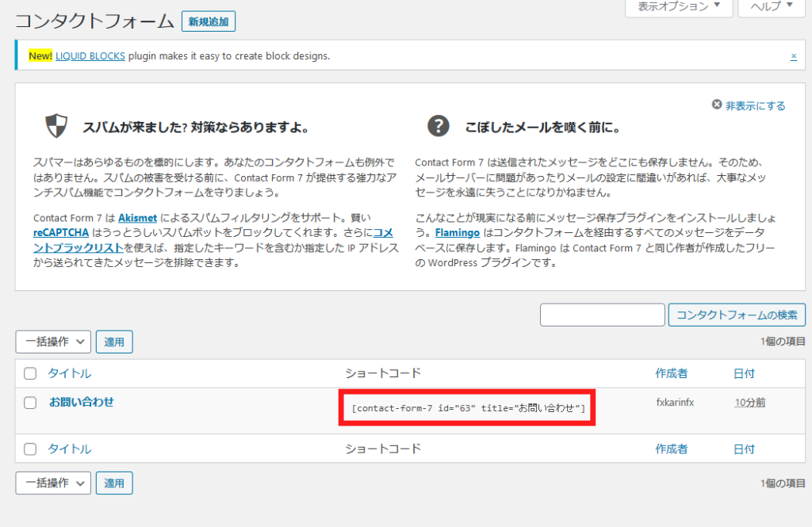
Task: Expand the ヘルプ help tab
Action: point(772,7)
